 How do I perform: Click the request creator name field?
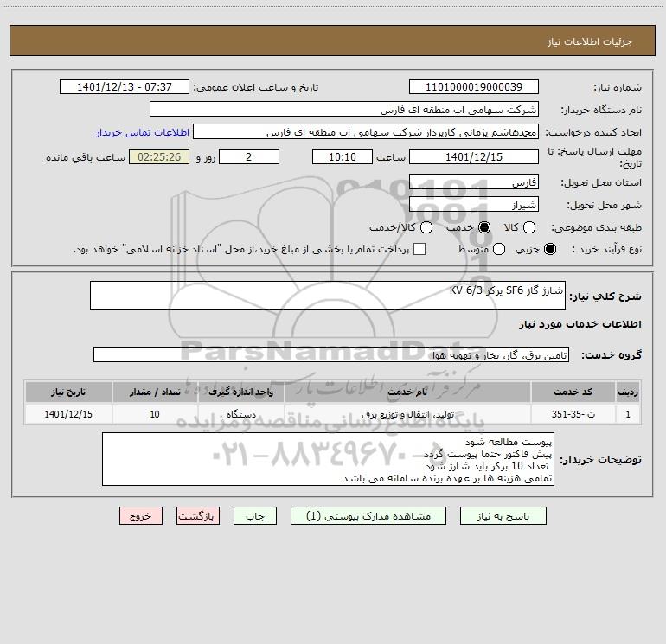(x=366, y=131)
